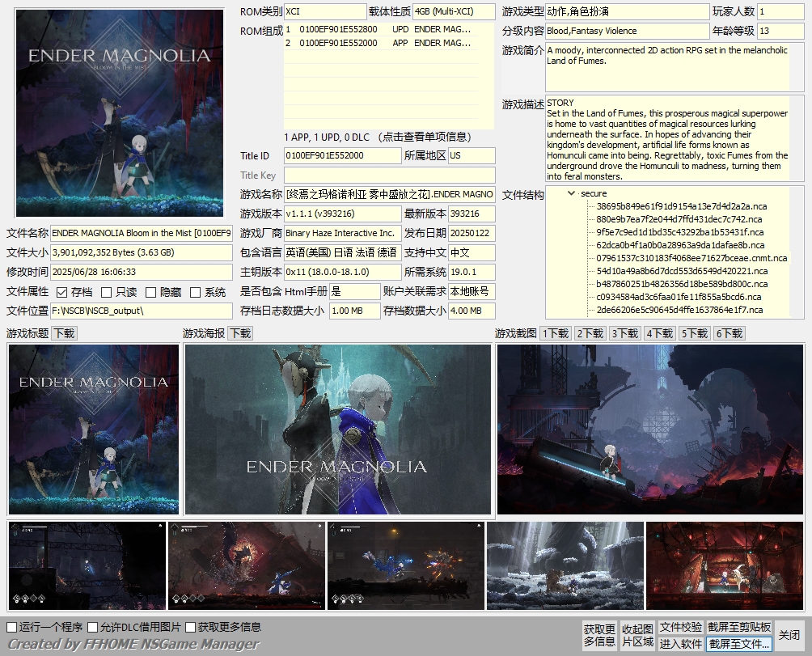Click the main cover art image
Screen dimensions: 812x656
tap(120, 113)
